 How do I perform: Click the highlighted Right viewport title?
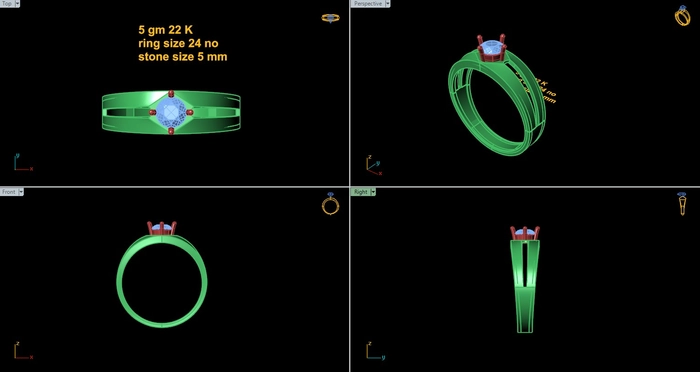point(361,192)
